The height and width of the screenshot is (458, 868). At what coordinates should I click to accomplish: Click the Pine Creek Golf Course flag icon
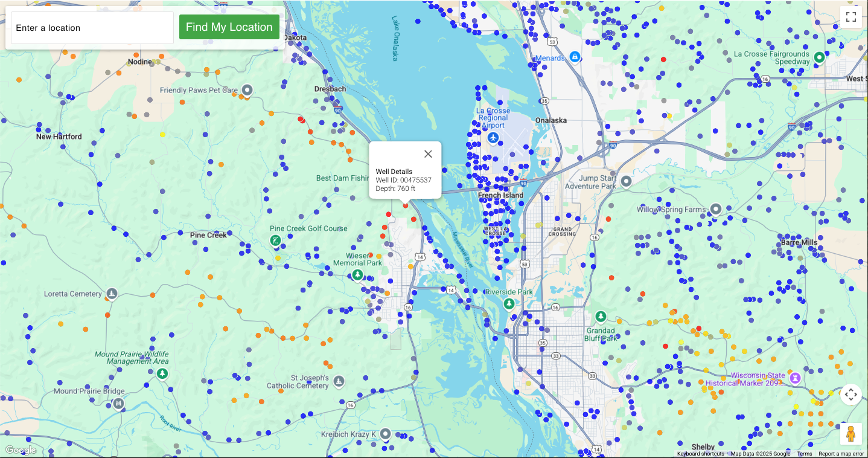point(276,240)
